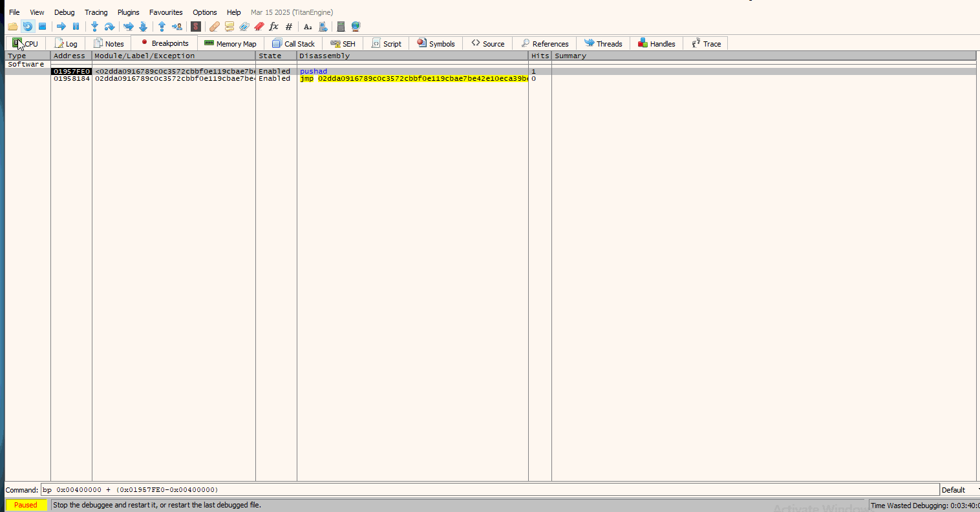
Task: Switch to the Source tab
Action: click(488, 43)
